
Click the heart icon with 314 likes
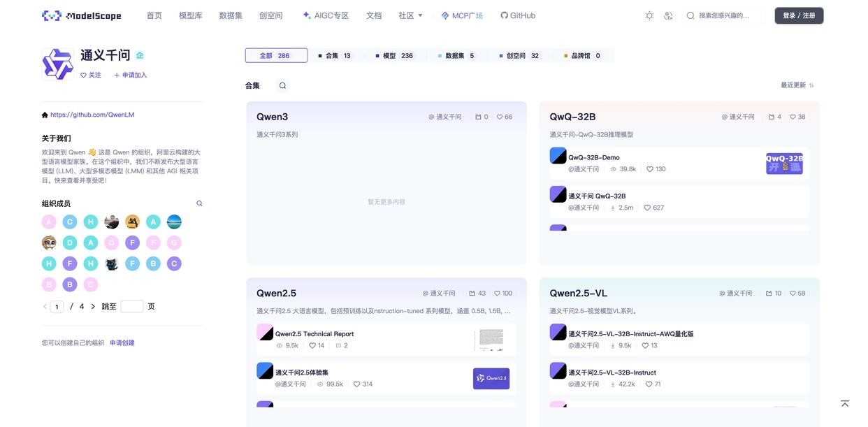[356, 384]
